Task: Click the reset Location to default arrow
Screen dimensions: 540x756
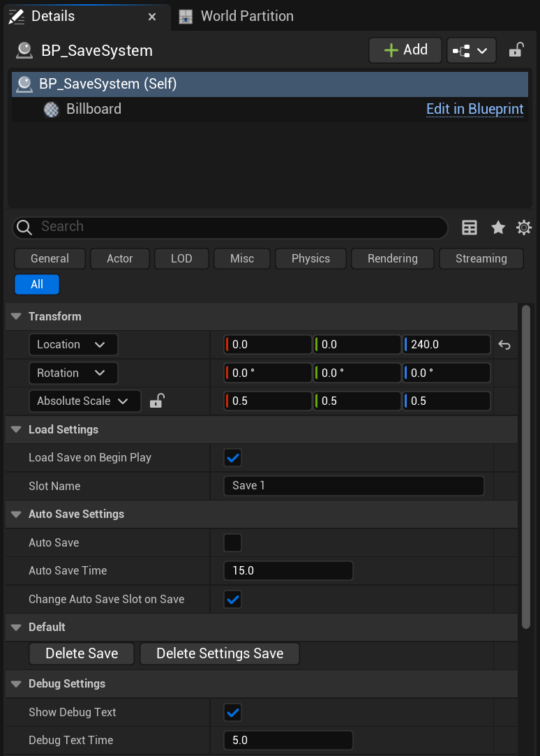Action: point(504,345)
